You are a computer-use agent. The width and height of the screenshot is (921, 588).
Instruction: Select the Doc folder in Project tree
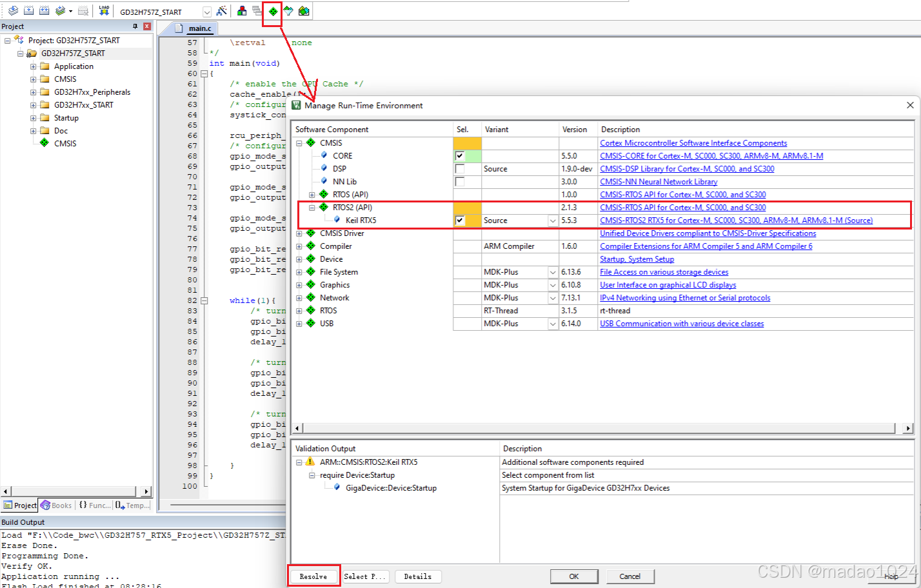tap(61, 131)
